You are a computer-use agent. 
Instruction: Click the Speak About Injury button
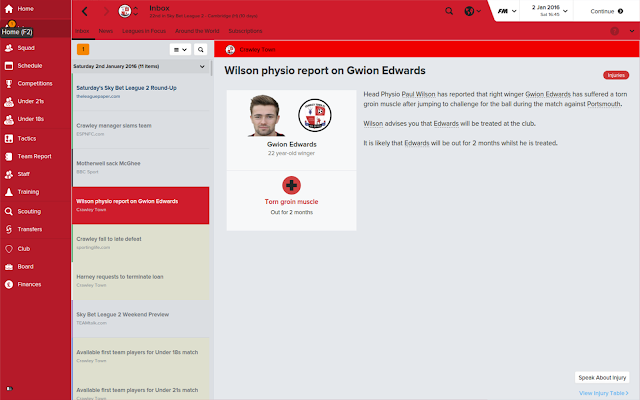tap(602, 378)
